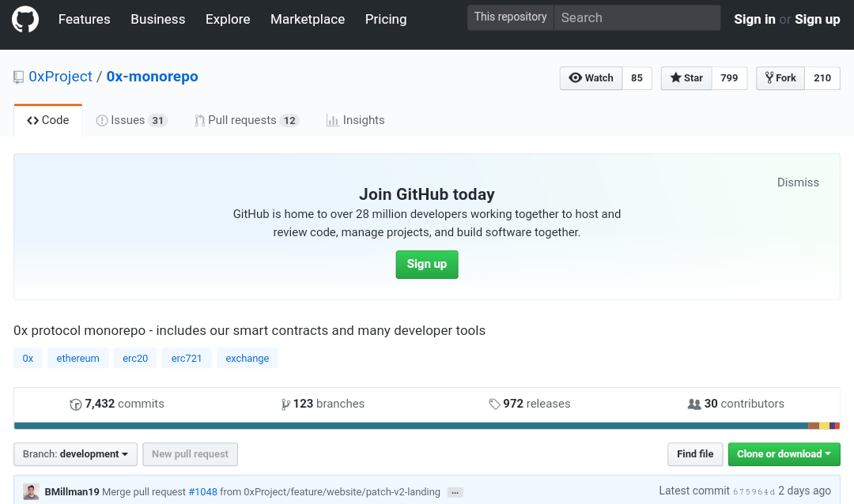The height and width of the screenshot is (504, 854).
Task: Open latest commit hash 675964d
Action: click(754, 491)
